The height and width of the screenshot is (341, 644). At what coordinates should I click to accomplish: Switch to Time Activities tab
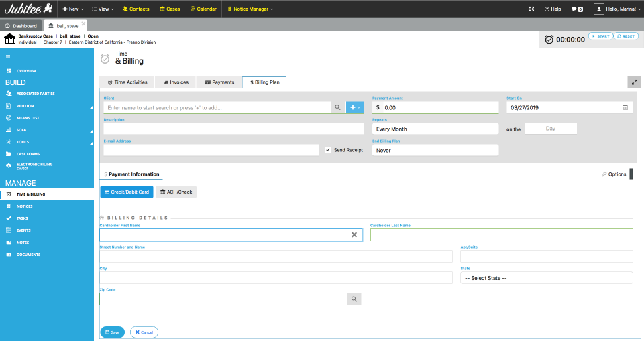click(127, 82)
